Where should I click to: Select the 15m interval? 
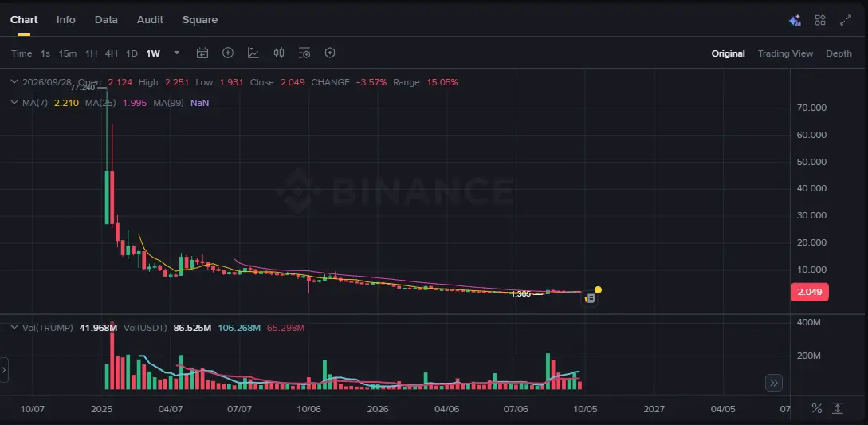click(x=68, y=53)
